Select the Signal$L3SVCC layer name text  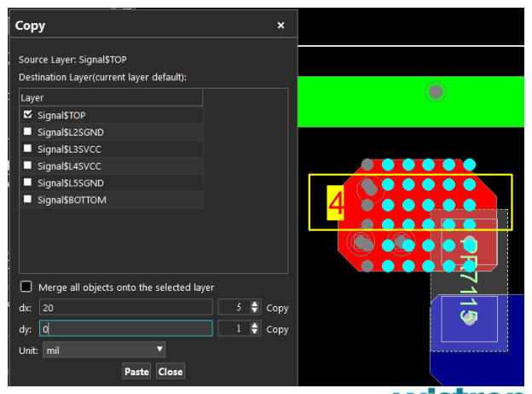(x=69, y=149)
